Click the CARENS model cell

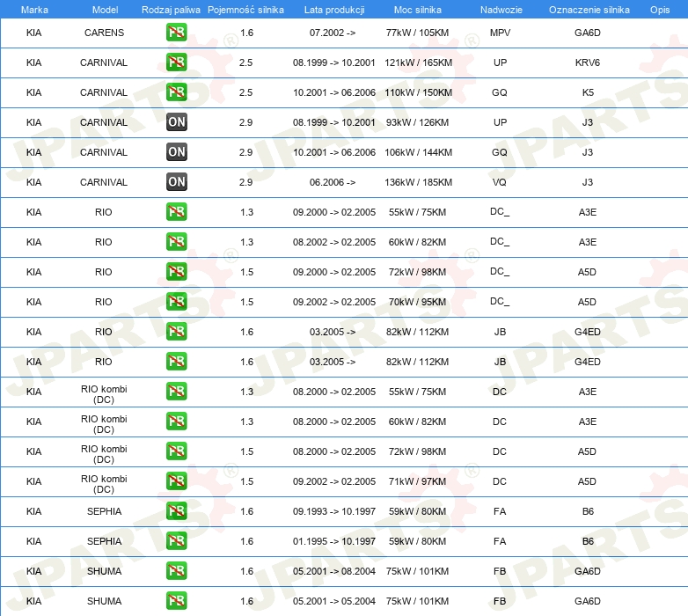click(104, 33)
